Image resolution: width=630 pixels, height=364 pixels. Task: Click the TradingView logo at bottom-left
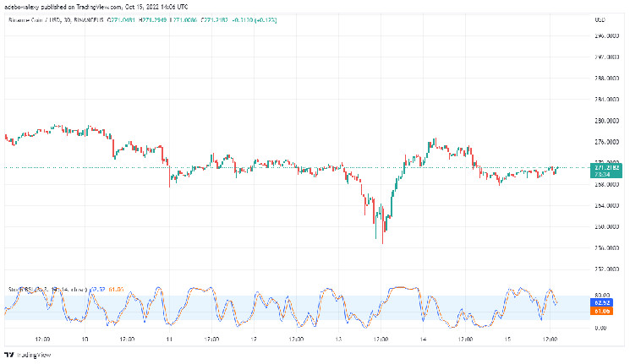[25, 356]
